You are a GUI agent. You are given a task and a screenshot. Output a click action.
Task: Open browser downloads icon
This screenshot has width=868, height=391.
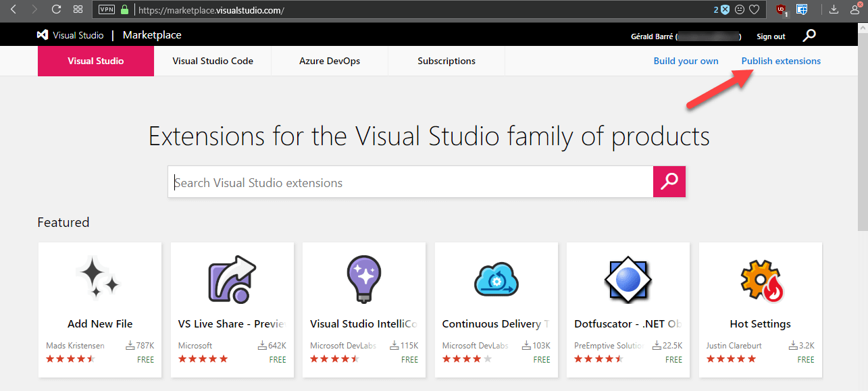834,9
